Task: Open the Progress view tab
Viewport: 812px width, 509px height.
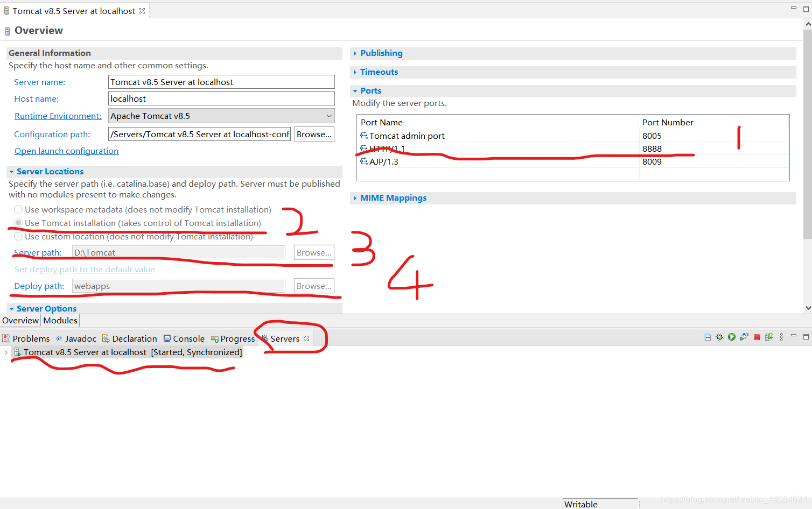Action: pyautogui.click(x=233, y=338)
